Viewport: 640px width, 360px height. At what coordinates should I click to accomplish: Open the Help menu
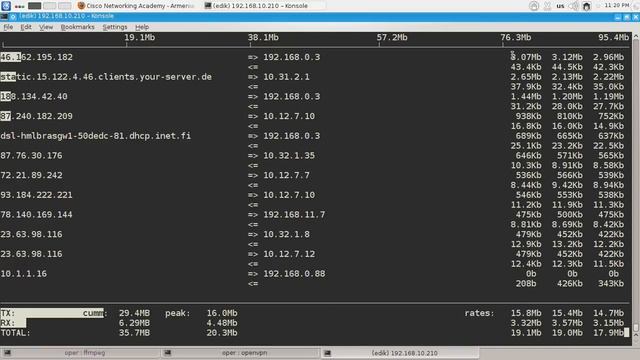pos(142,27)
